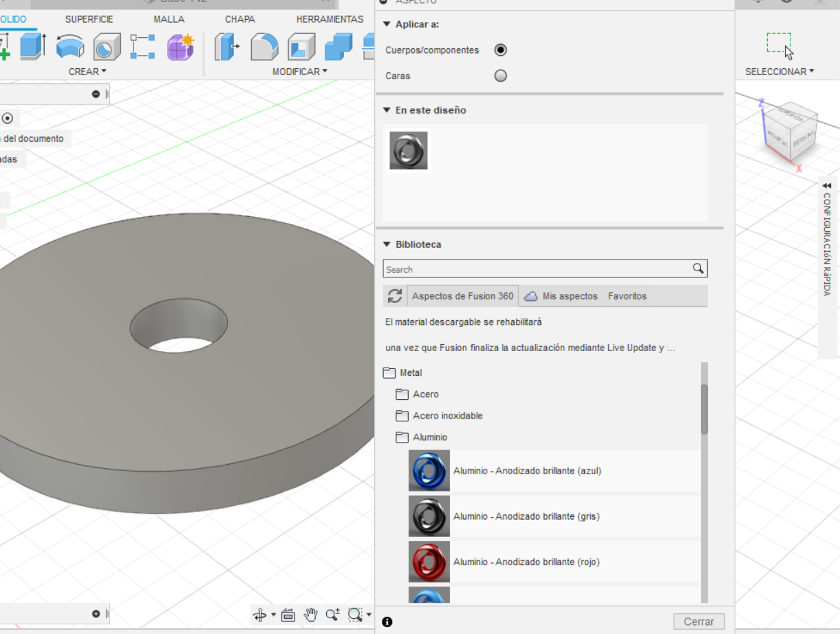
Task: Expand the comments panel with the plus button
Action: pos(96,613)
